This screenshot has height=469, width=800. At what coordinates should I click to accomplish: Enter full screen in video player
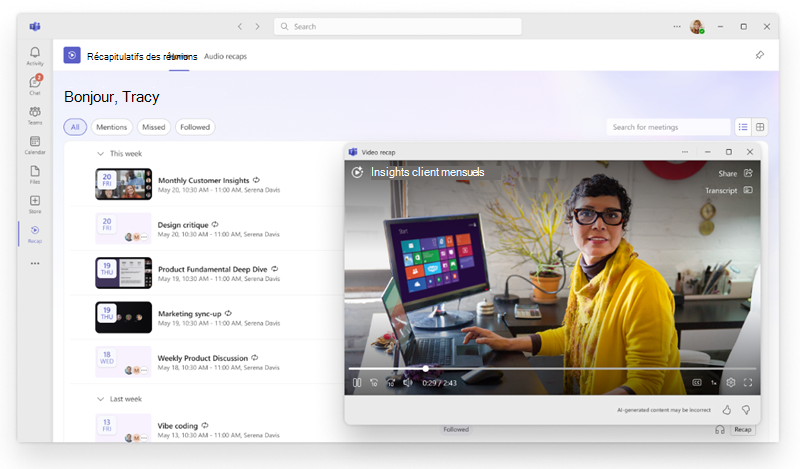(x=748, y=383)
